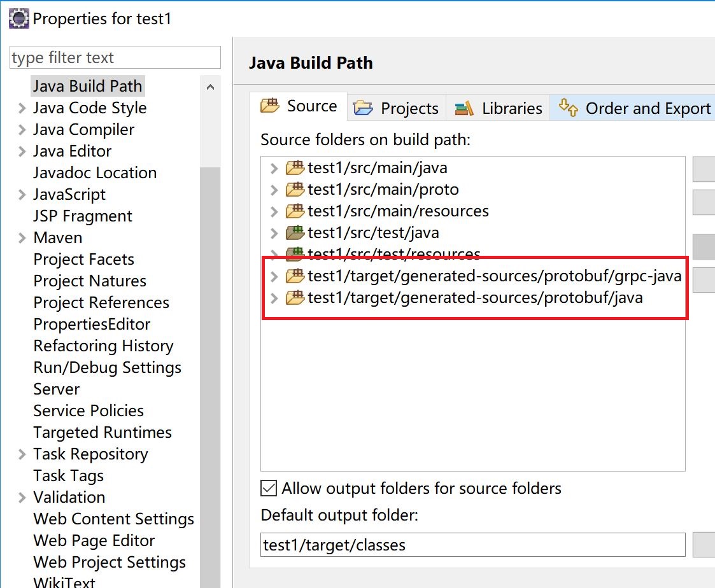
Task: Click the protobuf/grpc-java generated folder icon
Action: (295, 276)
